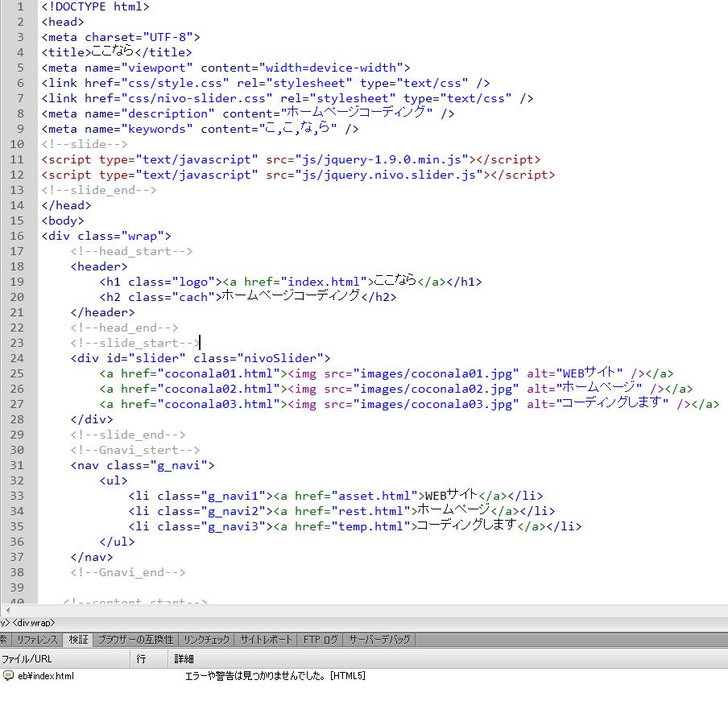This screenshot has height=709, width=728.
Task: Click the g_navi2 list item line
Action: click(x=341, y=510)
